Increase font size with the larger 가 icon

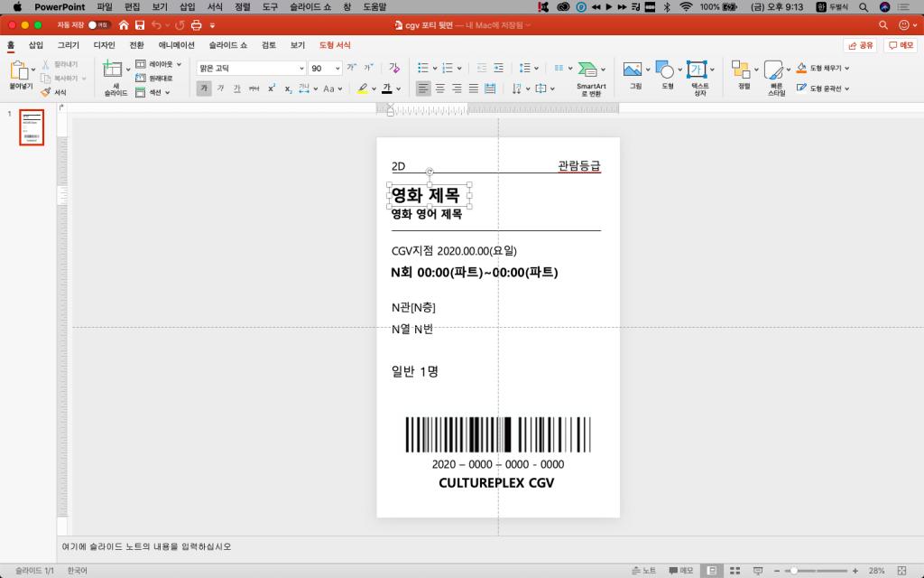click(x=352, y=68)
